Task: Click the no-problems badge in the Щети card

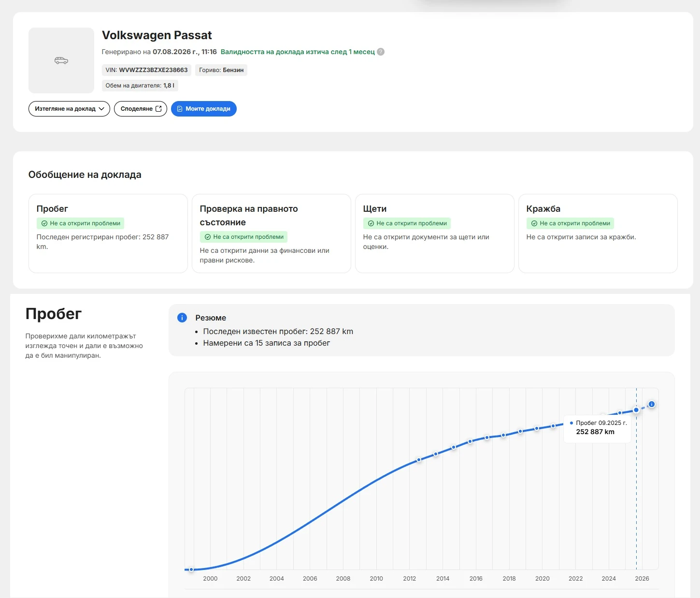Action: coord(407,223)
